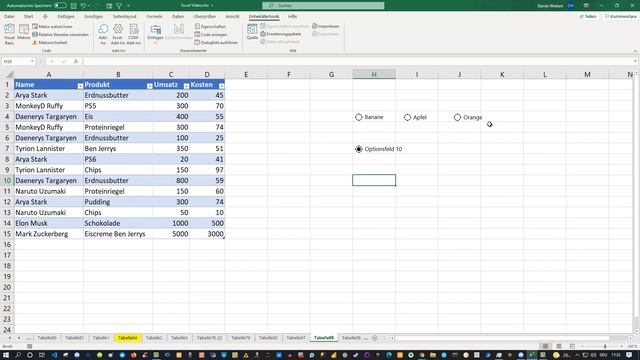The height and width of the screenshot is (360, 640).
Task: Select column H header
Action: [x=374, y=74]
